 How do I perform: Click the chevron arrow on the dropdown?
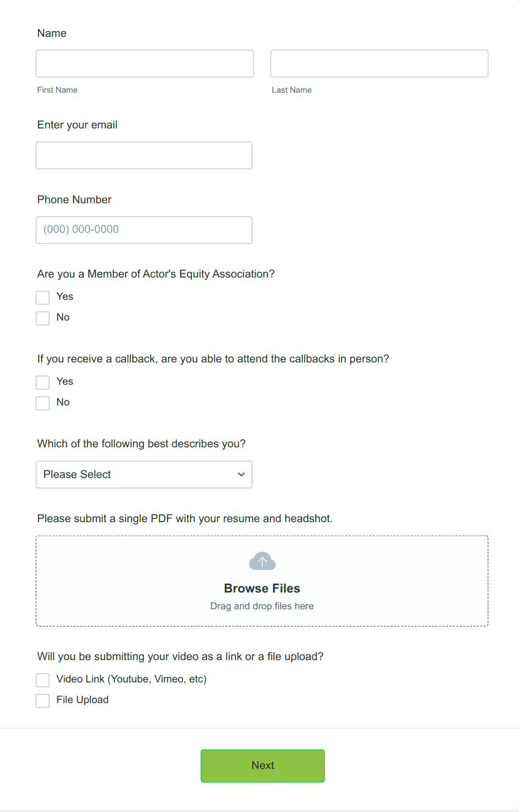click(241, 474)
